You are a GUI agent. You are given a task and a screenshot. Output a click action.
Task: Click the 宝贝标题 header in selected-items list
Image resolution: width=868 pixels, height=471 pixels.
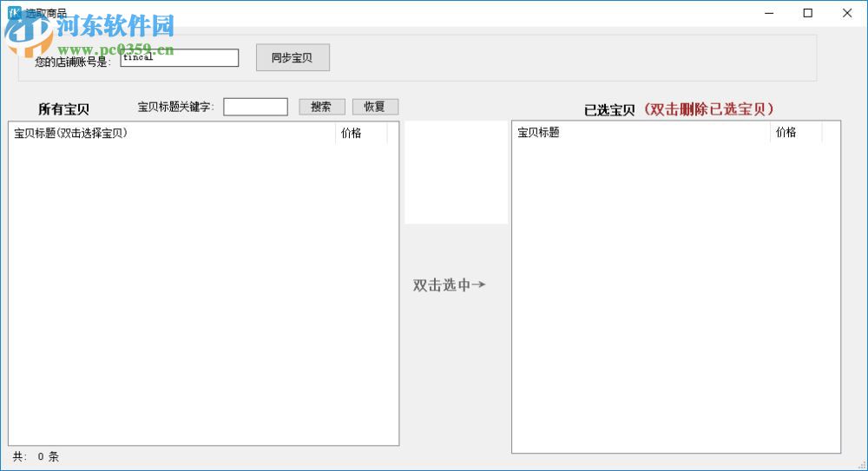point(641,132)
